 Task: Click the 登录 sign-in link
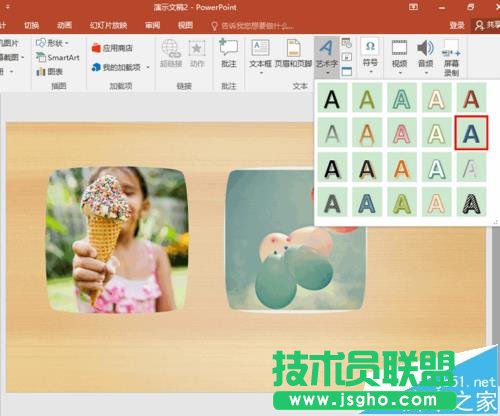(x=457, y=25)
